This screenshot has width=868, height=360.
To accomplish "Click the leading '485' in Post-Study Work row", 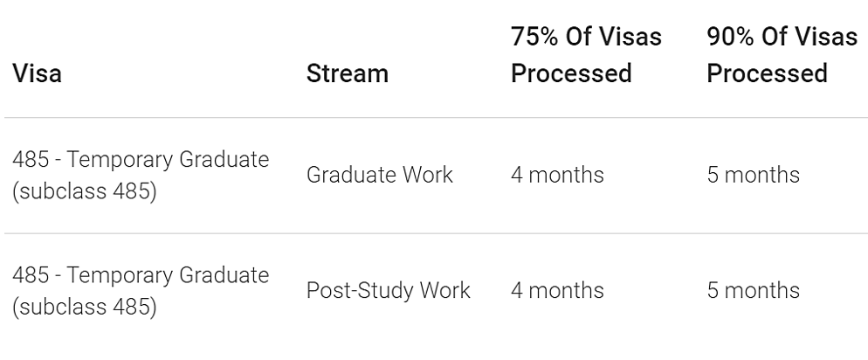I will (x=31, y=276).
